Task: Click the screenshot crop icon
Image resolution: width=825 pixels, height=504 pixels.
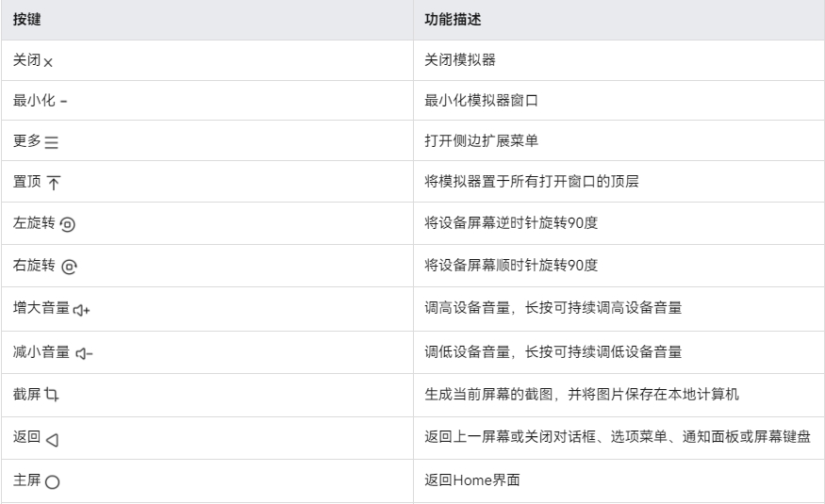Action: click(x=52, y=394)
